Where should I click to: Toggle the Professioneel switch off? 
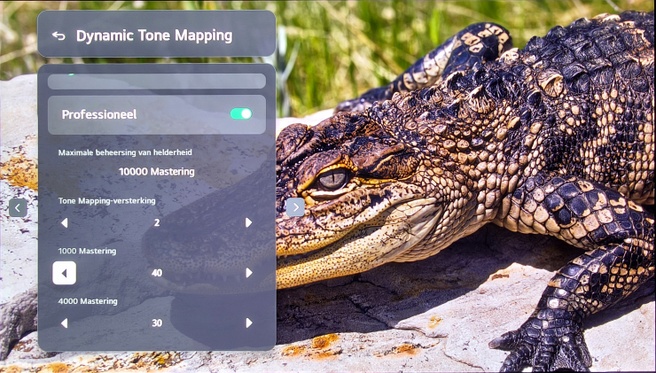pyautogui.click(x=241, y=114)
